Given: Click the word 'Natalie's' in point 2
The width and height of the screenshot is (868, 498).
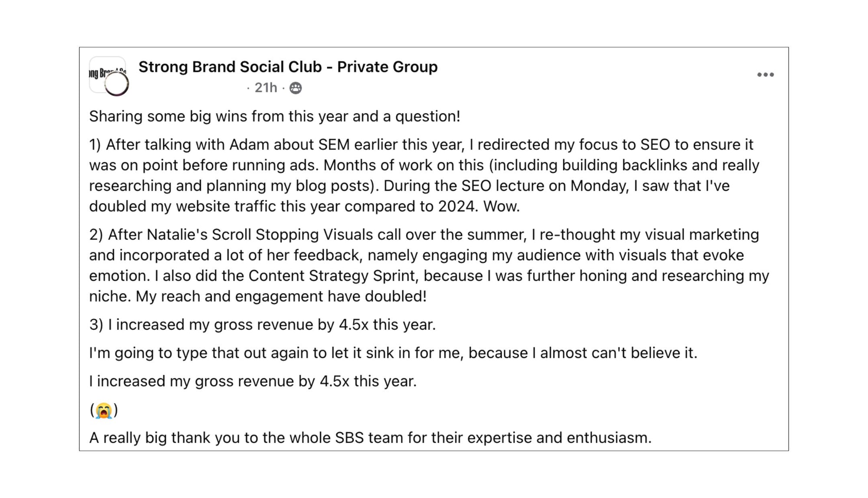Looking at the screenshot, I should pyautogui.click(x=177, y=235).
